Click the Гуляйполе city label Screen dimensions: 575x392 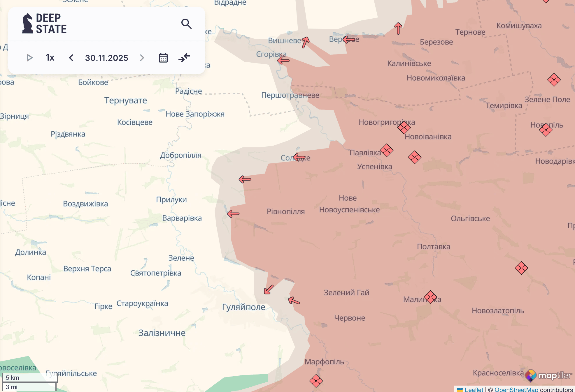click(243, 307)
